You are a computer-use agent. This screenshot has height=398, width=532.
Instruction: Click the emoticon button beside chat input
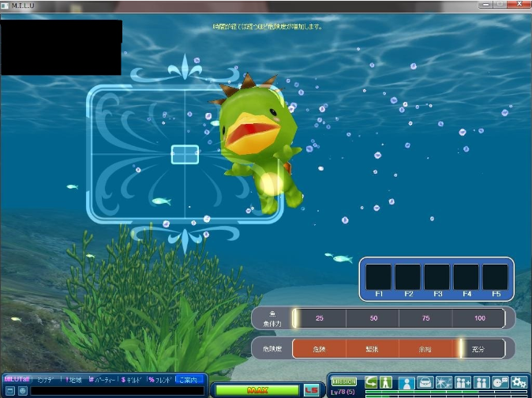click(x=22, y=391)
